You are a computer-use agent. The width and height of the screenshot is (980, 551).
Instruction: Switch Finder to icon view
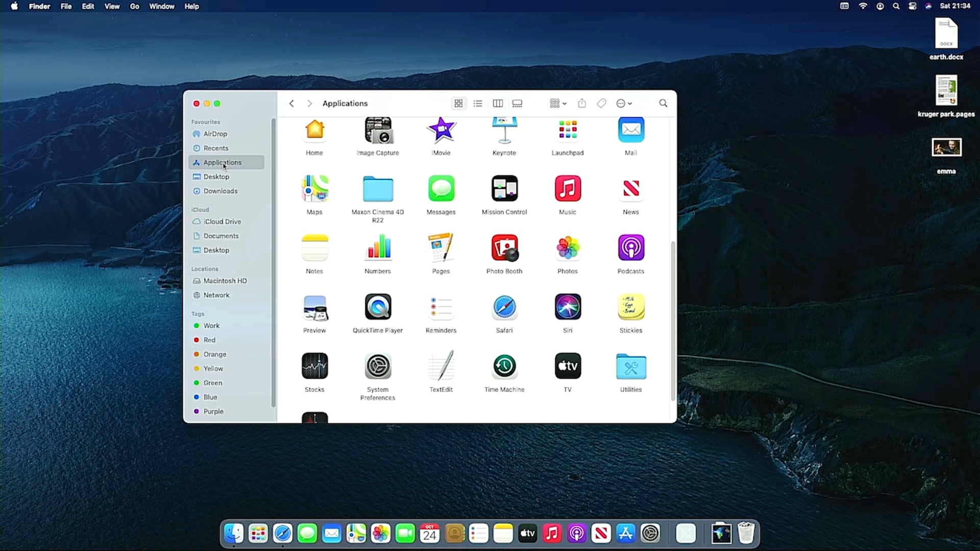pyautogui.click(x=458, y=104)
